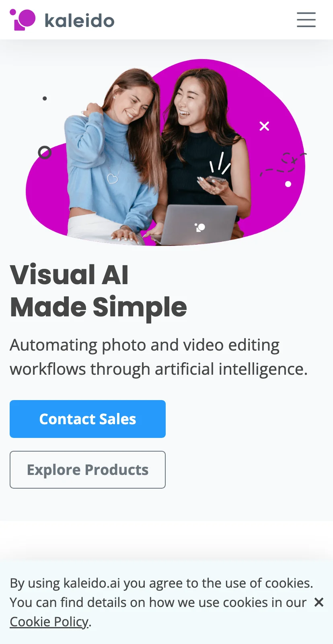Image resolution: width=333 pixels, height=644 pixels.
Task: Click the small dark dot above the blob
Action: pos(45,98)
